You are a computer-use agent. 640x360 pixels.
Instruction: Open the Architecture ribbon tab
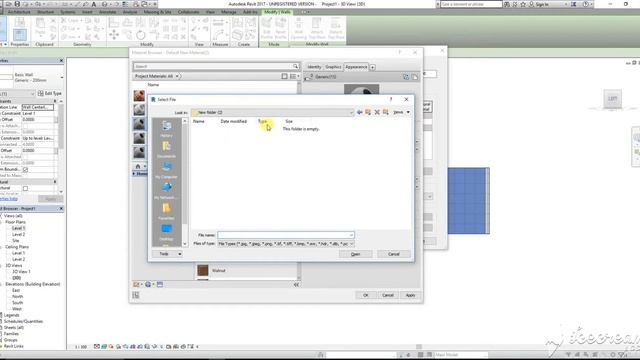coord(19,12)
